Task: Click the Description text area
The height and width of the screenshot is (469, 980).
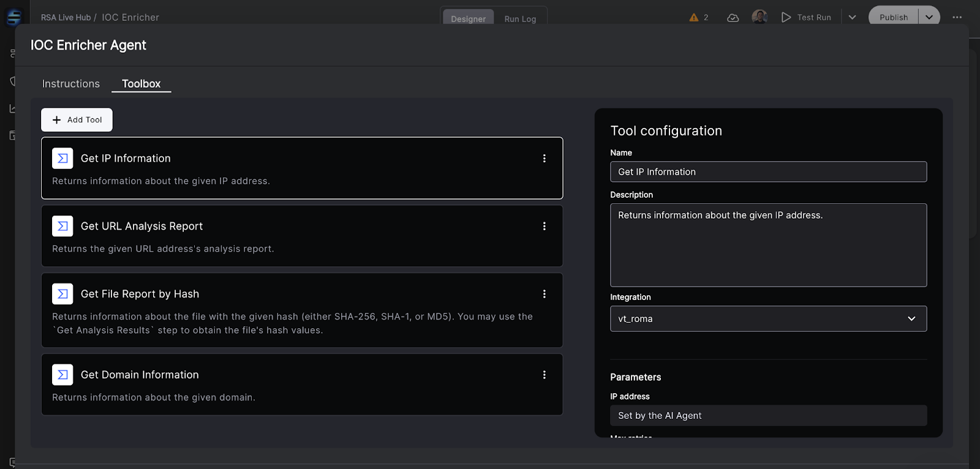Action: click(768, 245)
